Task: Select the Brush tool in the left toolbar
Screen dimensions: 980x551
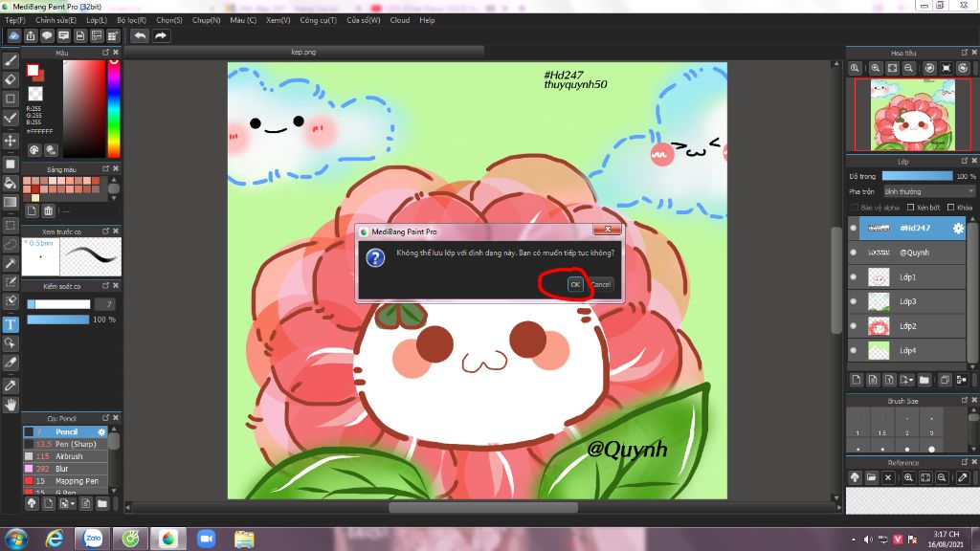Action: (x=10, y=60)
